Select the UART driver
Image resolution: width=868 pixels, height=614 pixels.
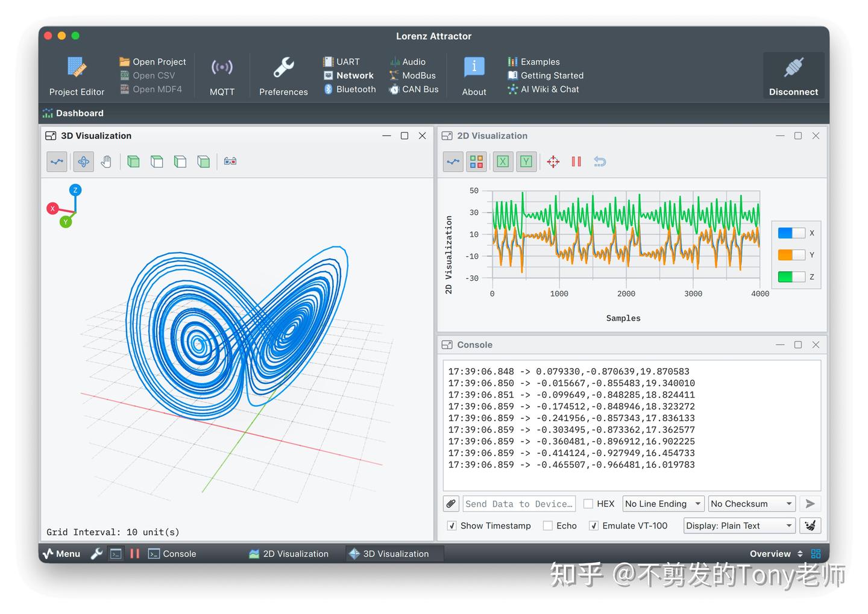coord(342,61)
